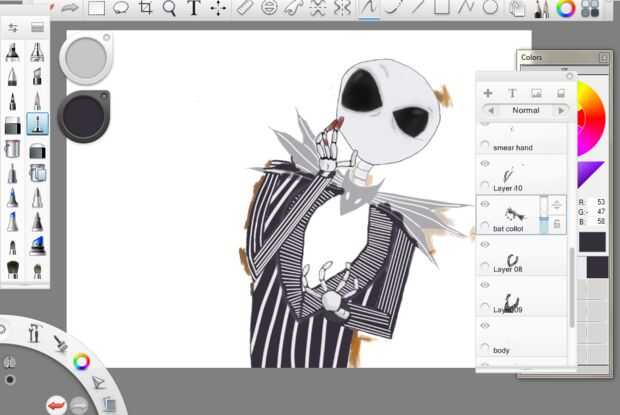Toggle visibility of Layer 08
Image resolution: width=620 pixels, height=415 pixels.
[485, 244]
